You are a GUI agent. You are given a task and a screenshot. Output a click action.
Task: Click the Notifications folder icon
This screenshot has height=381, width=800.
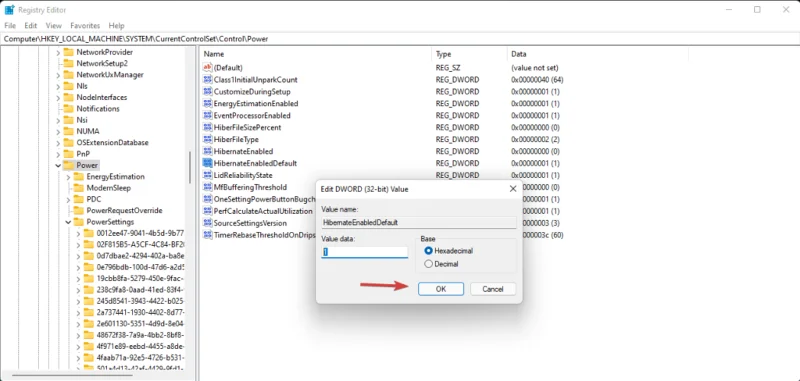tap(68, 109)
